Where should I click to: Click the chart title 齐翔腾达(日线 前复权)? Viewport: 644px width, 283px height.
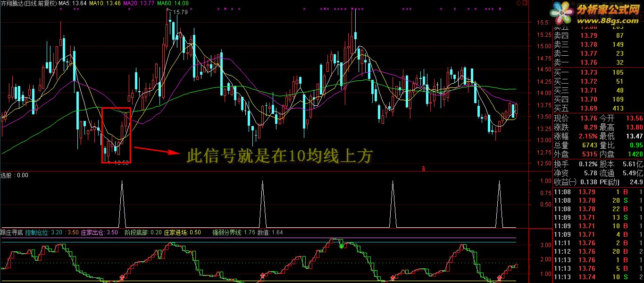click(x=28, y=4)
